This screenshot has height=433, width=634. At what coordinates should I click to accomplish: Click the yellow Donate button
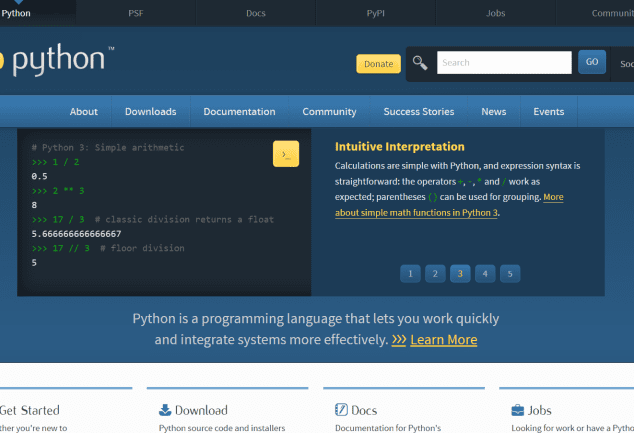click(378, 64)
